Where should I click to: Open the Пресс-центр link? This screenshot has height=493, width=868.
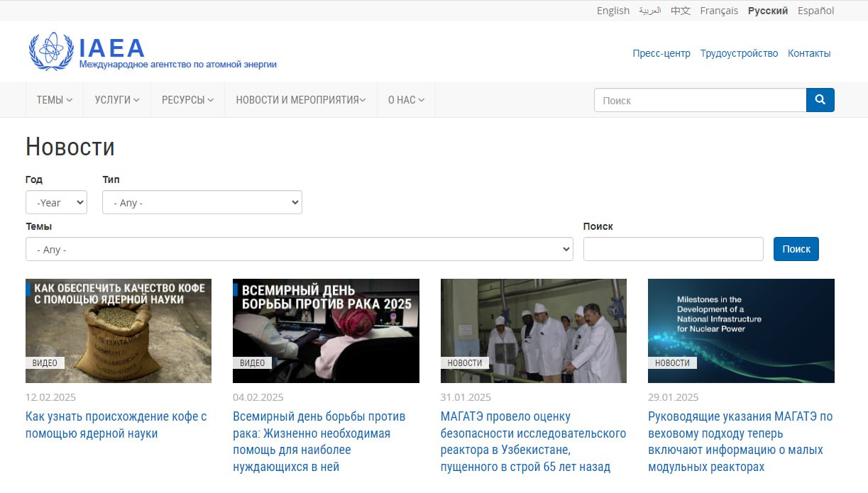click(661, 53)
